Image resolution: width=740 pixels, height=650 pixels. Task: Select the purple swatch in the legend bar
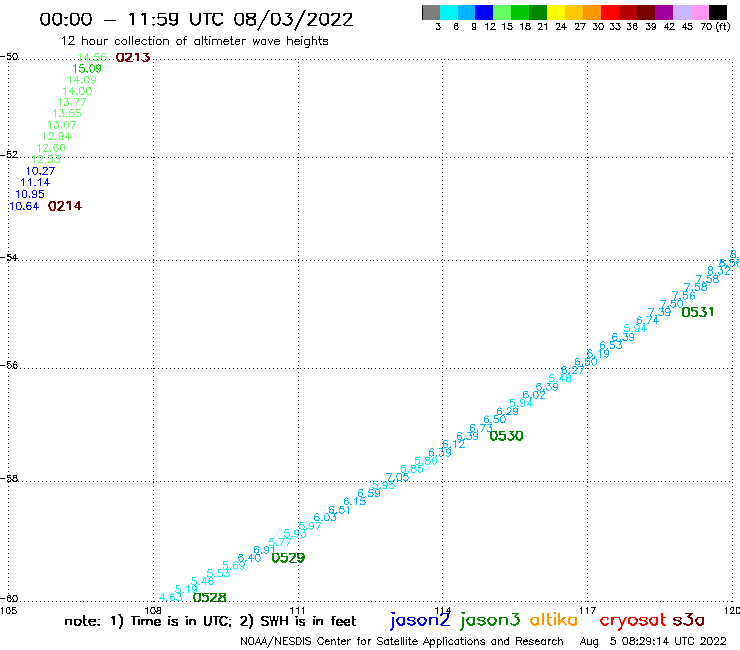(x=664, y=12)
